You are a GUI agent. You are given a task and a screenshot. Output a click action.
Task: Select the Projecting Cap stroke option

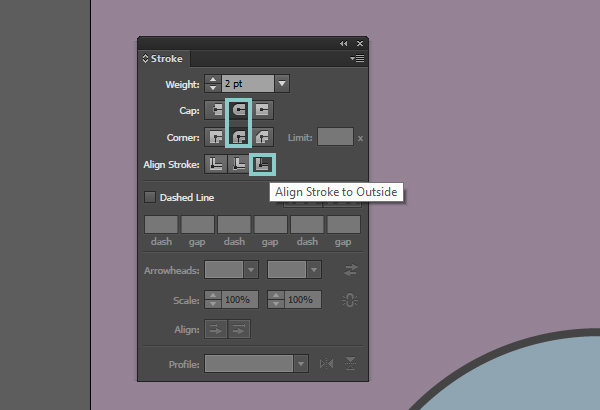click(x=262, y=110)
